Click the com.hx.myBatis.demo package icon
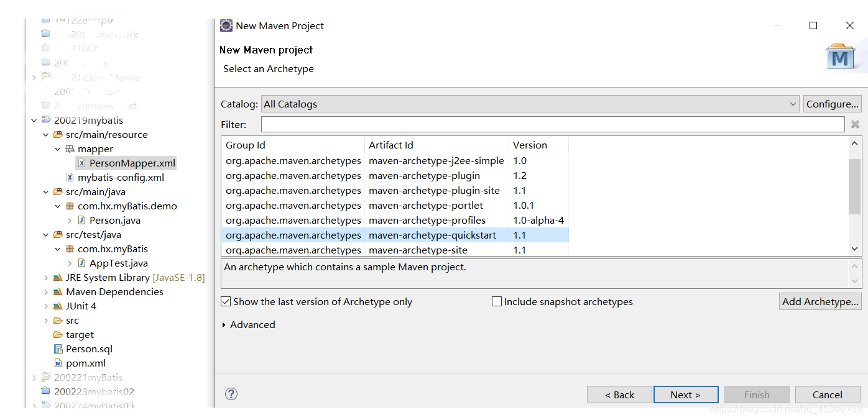Viewport: 868px width, 420px height. tap(70, 206)
